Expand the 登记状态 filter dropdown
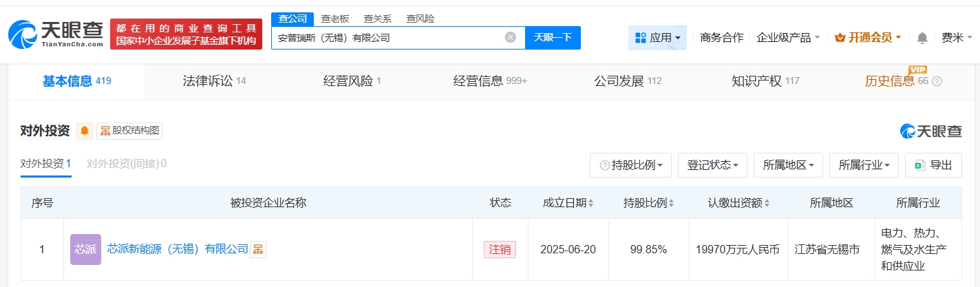Screen dimensions: 980x287 (x=712, y=165)
